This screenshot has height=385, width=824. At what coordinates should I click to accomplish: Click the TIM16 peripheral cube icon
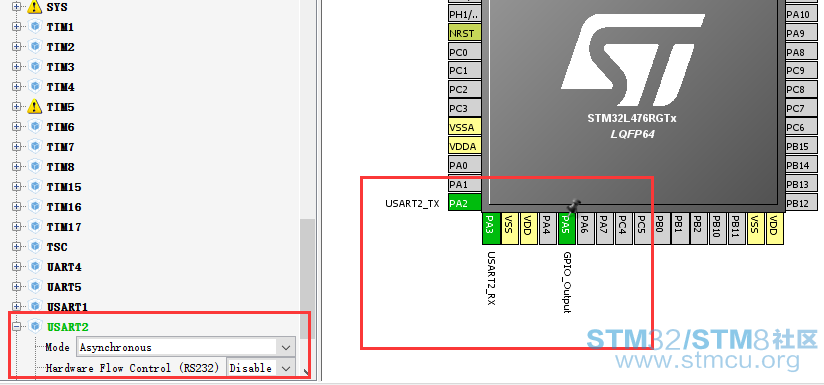click(x=35, y=206)
